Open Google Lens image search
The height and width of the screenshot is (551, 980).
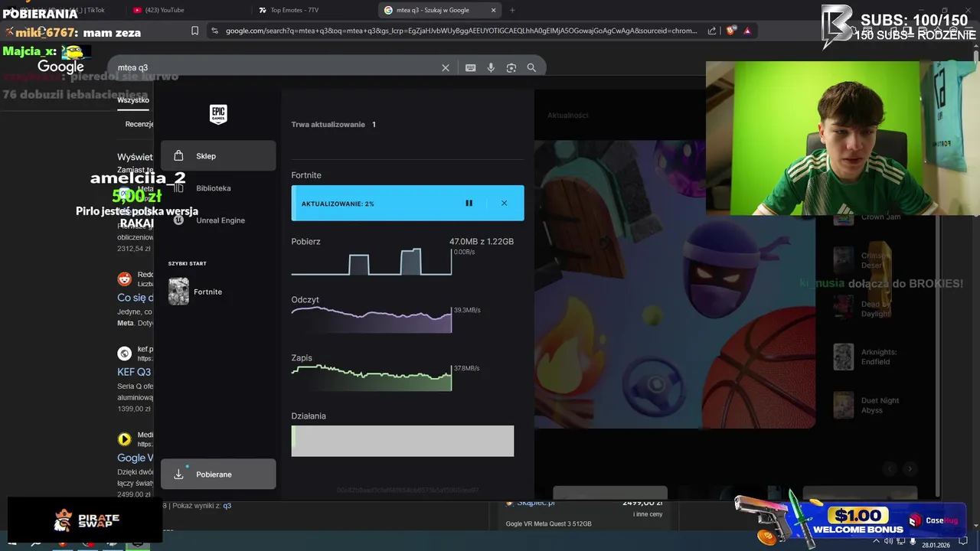point(511,68)
